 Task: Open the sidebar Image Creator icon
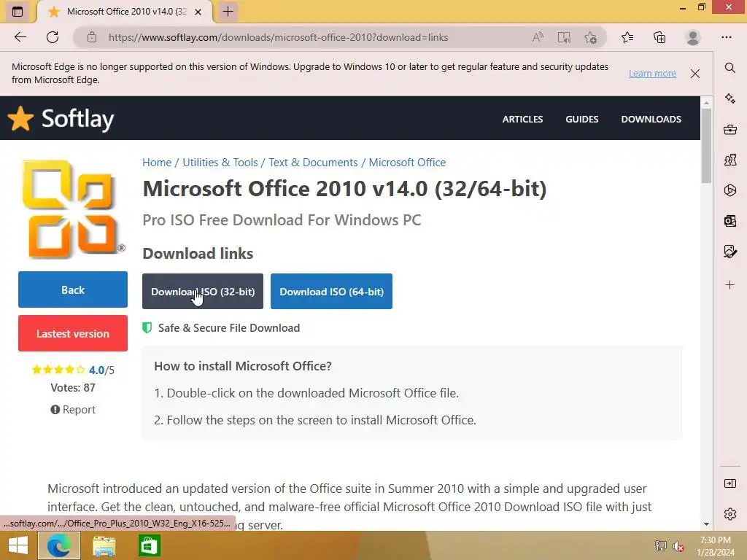(729, 251)
